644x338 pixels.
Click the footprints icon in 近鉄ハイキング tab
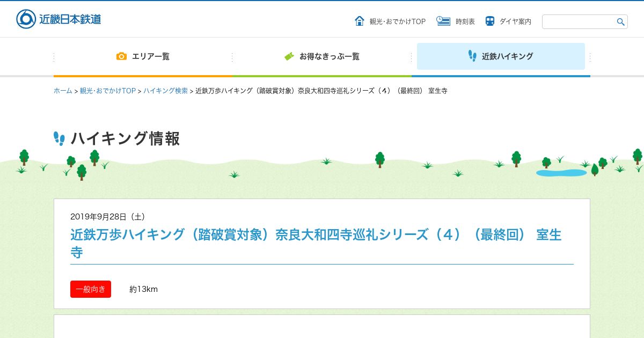[x=472, y=56]
